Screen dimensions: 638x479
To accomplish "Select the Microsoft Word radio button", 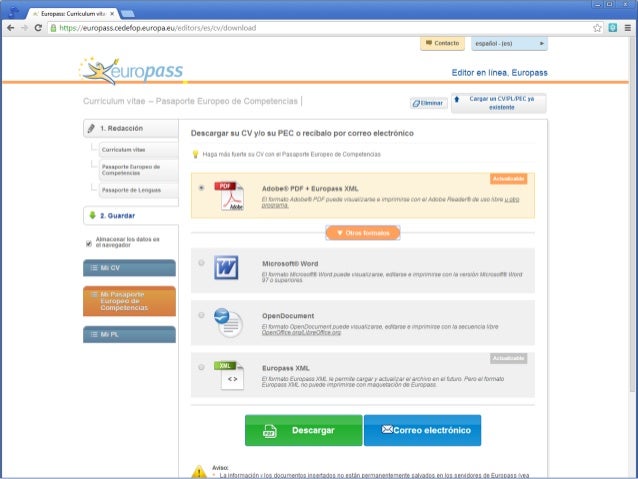I will 201,263.
